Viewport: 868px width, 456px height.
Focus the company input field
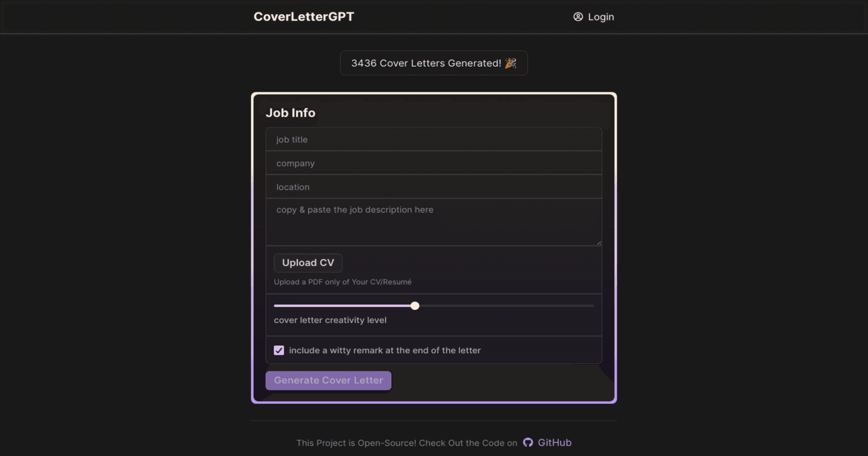(433, 163)
